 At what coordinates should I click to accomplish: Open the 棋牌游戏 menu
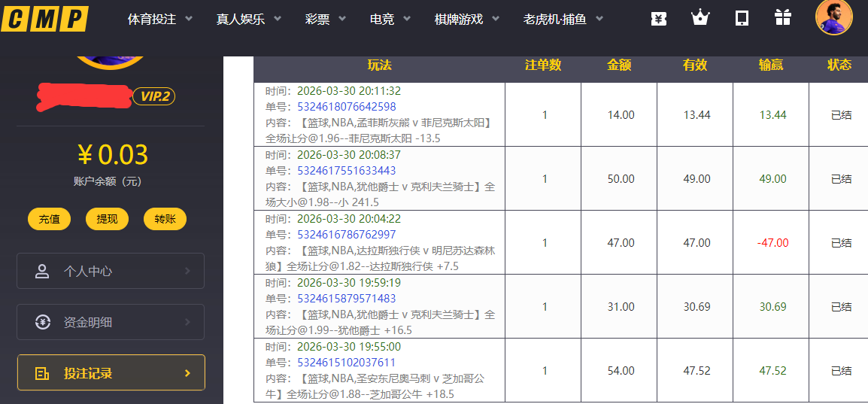coord(459,20)
